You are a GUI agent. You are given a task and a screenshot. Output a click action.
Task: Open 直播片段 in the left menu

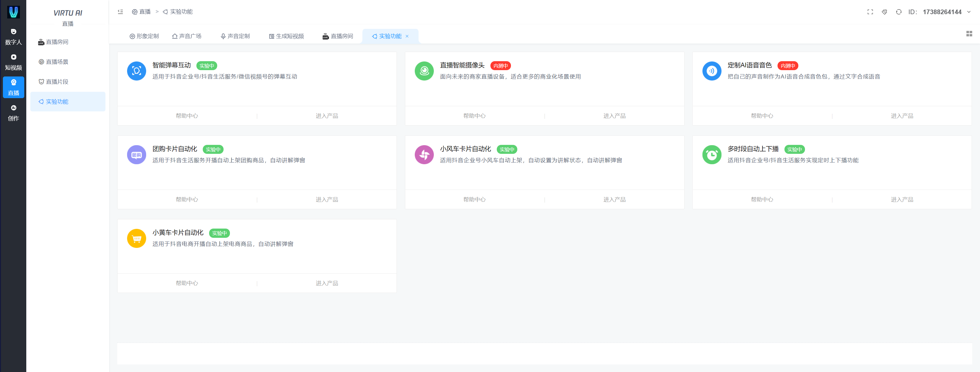[x=68, y=82]
